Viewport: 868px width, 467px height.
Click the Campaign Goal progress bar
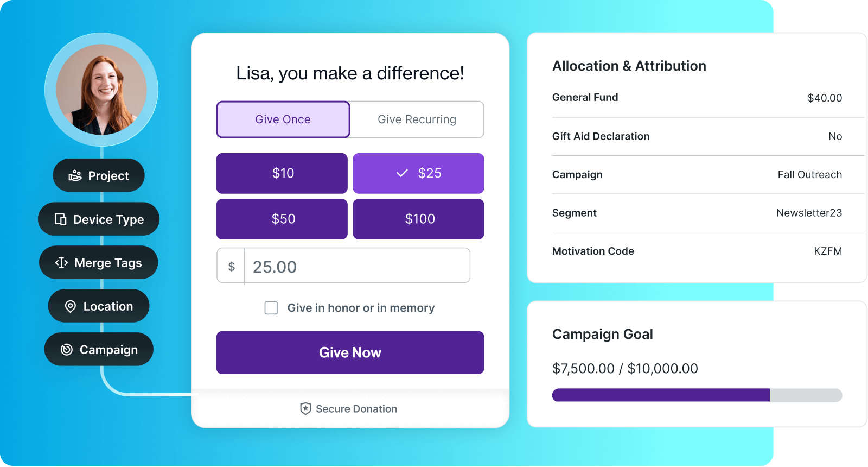pos(697,395)
